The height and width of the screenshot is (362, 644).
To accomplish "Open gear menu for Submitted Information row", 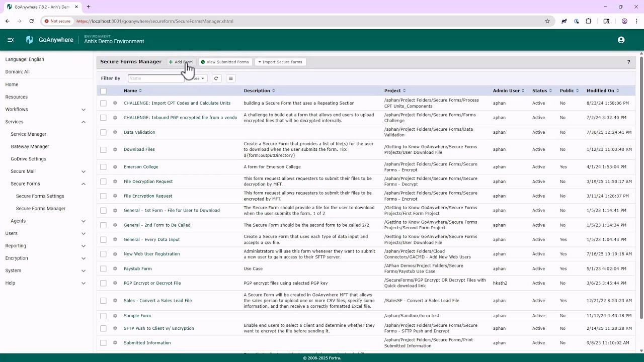I will pyautogui.click(x=115, y=343).
